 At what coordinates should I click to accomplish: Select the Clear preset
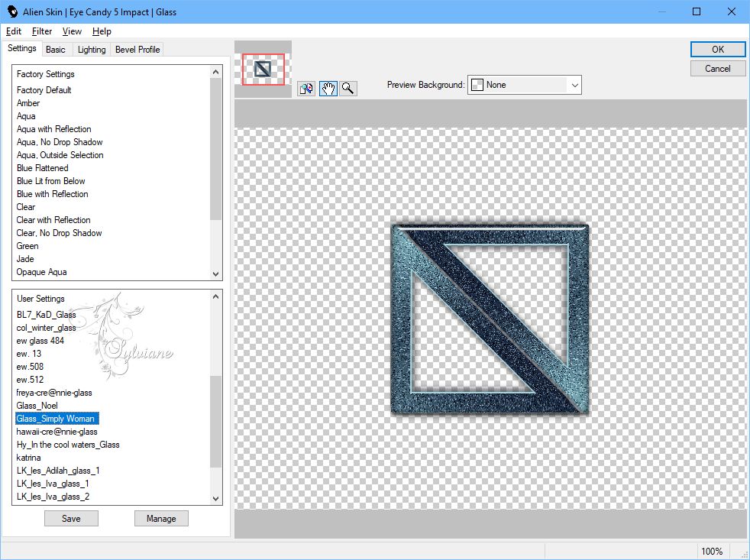[x=26, y=207]
